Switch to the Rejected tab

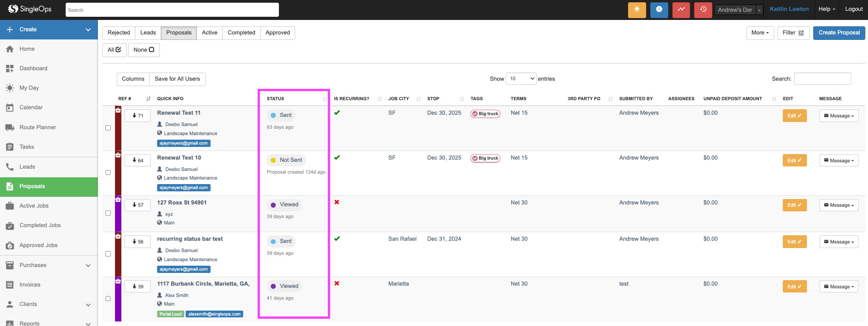click(119, 33)
